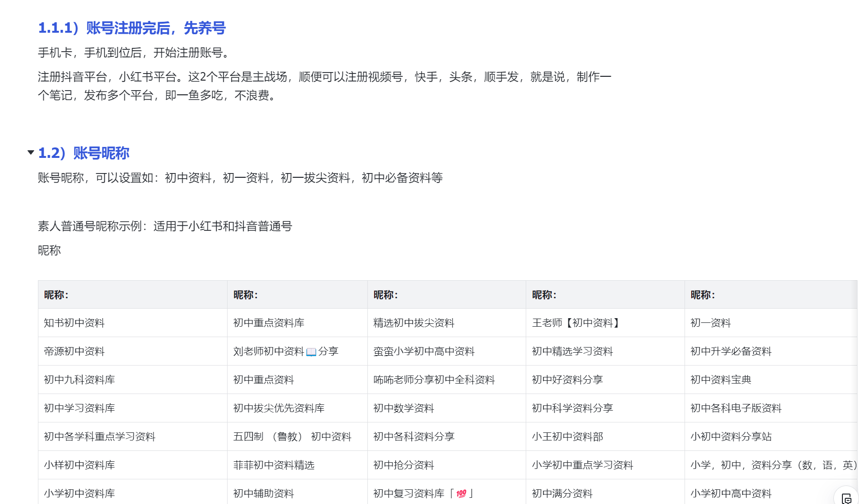
Task: Select cell 初中数学资料
Action: 447,408
